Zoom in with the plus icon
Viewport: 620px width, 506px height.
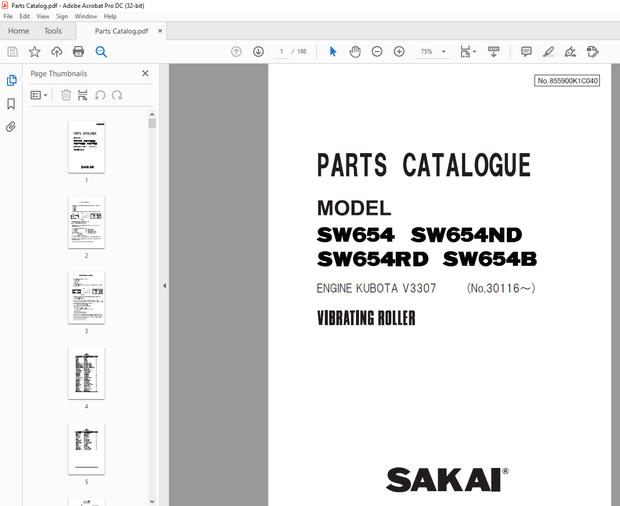[x=399, y=52]
